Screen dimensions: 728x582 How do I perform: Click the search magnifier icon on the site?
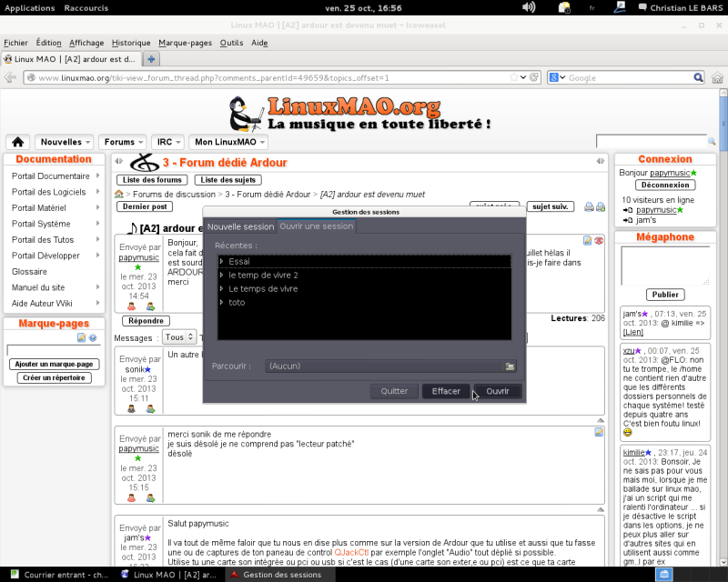[x=713, y=141]
